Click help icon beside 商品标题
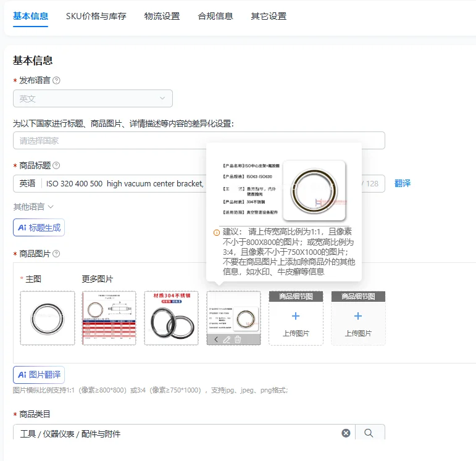 (56, 165)
